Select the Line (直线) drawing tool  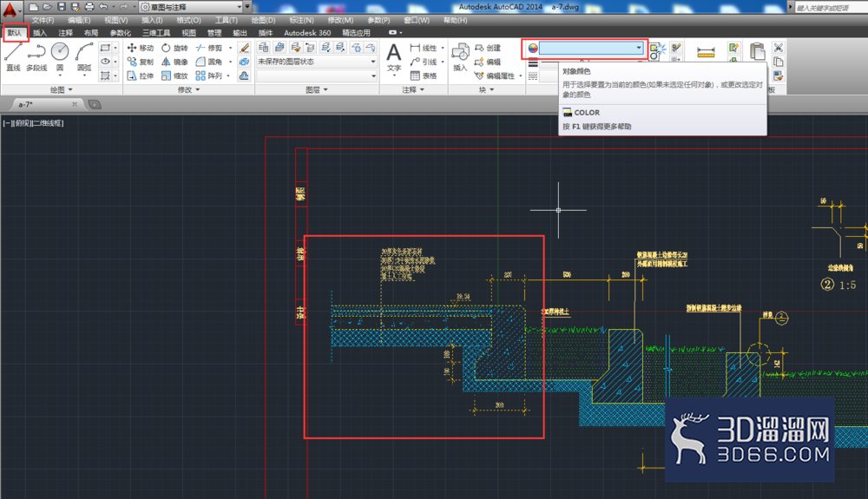click(x=13, y=56)
